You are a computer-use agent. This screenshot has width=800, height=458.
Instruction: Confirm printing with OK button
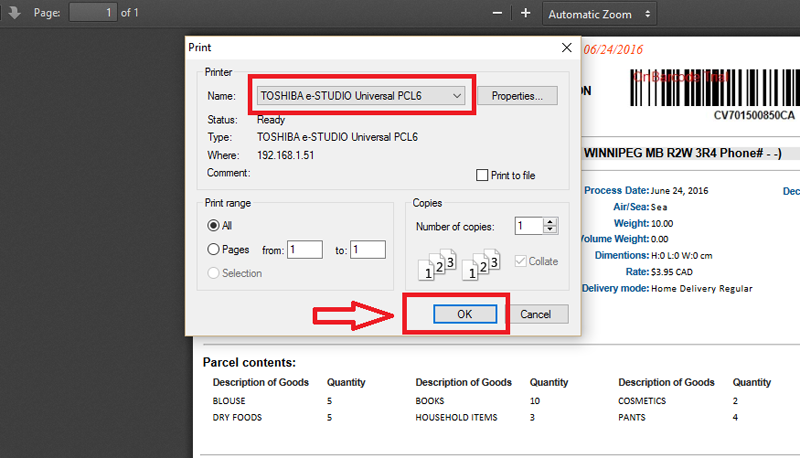(465, 314)
